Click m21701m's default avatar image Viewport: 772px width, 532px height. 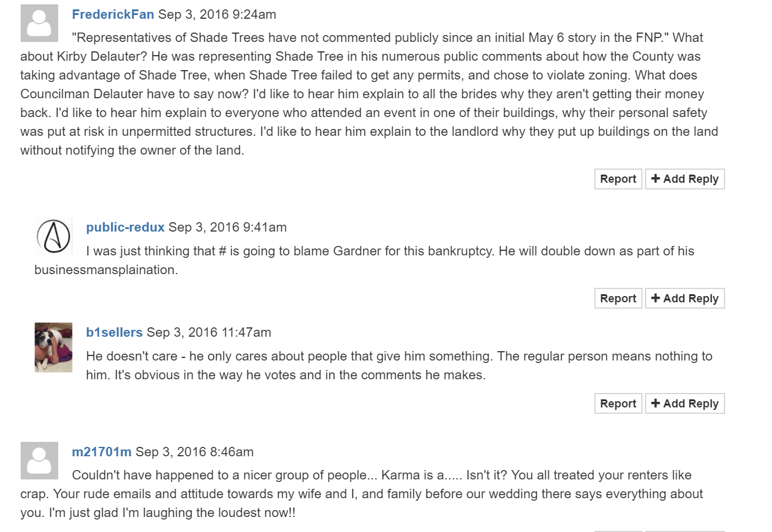click(39, 460)
